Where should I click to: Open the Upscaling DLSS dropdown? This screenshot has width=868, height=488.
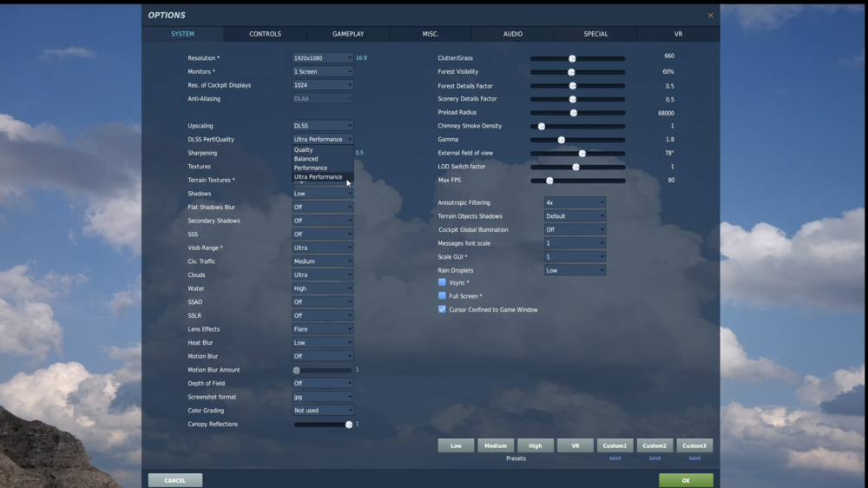pyautogui.click(x=323, y=126)
